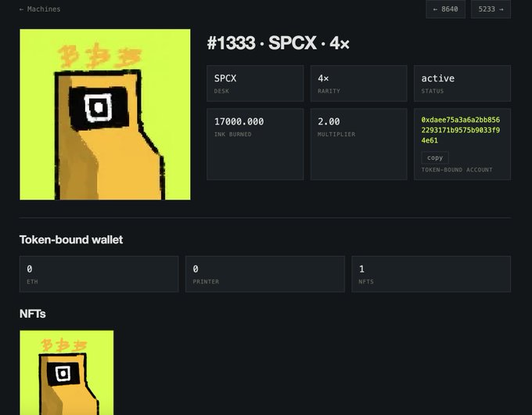The image size is (532, 415).
Task: Click the NFTS count card showing 1
Action: click(431, 274)
